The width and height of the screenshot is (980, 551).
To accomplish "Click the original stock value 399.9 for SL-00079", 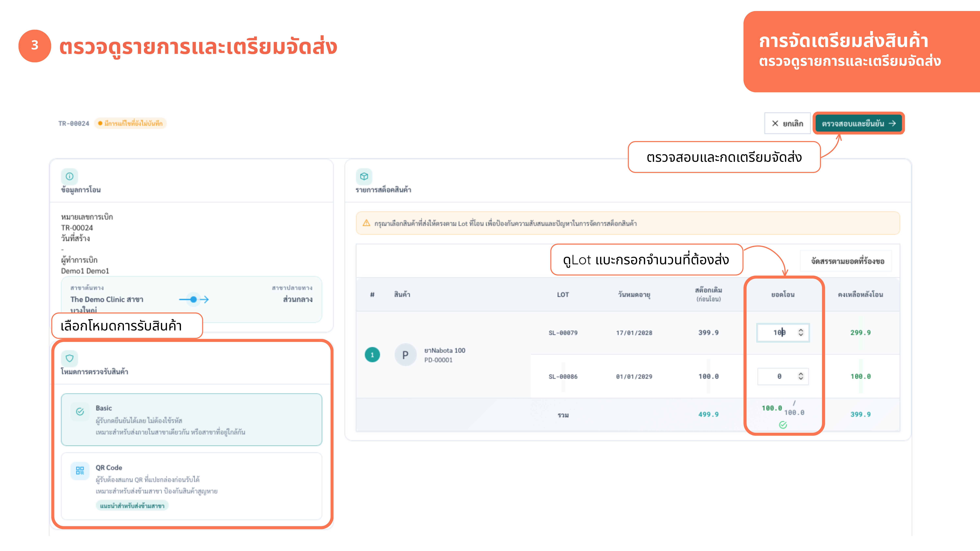I will pyautogui.click(x=709, y=333).
